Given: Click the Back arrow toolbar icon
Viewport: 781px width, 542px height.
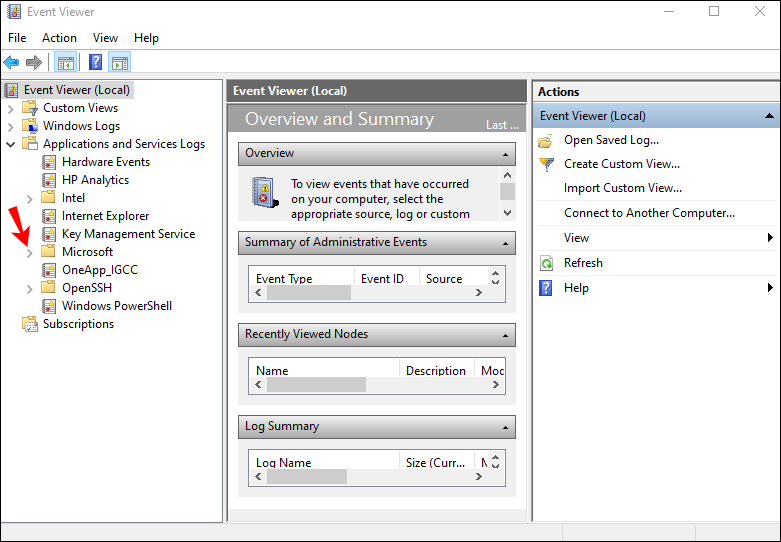Looking at the screenshot, I should [12, 62].
